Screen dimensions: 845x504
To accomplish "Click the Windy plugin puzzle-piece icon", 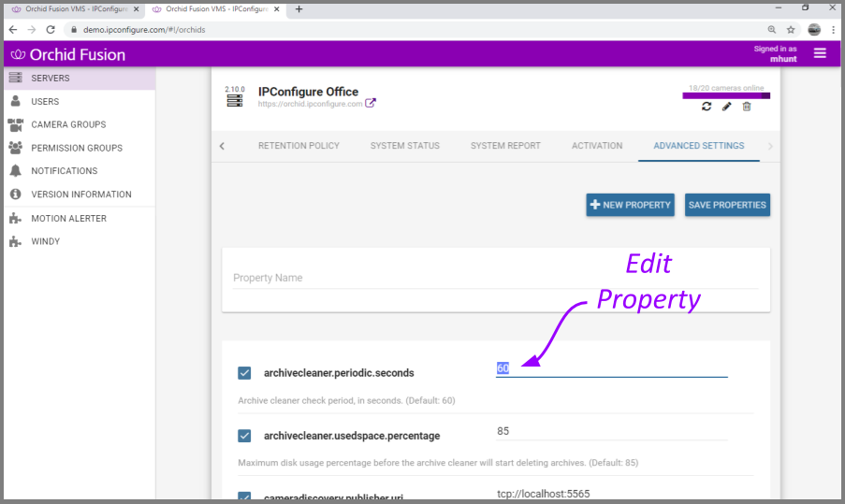I will tap(16, 241).
